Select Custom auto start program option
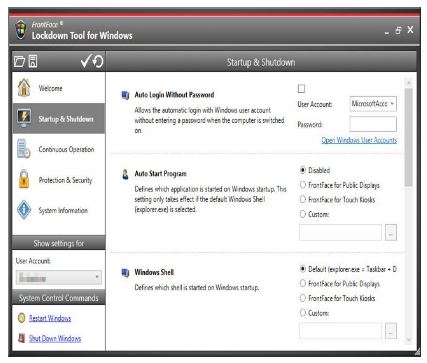The height and width of the screenshot is (363, 427). [303, 214]
